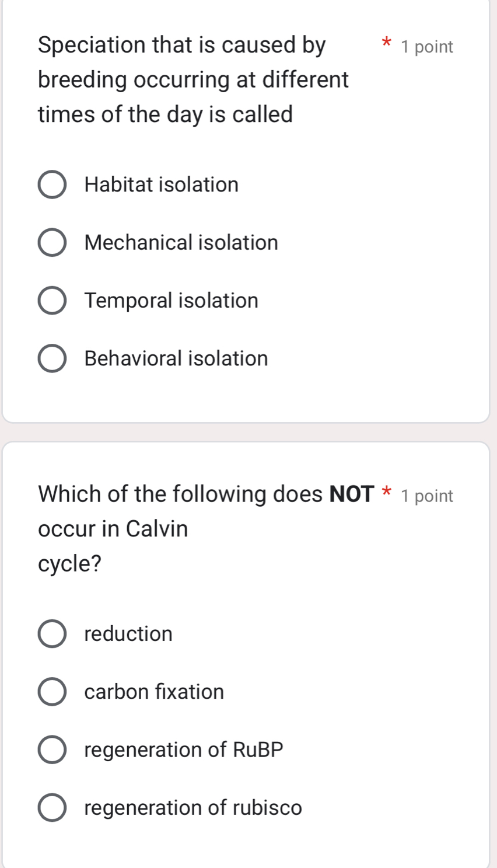
Task: Click the red required asterisk on second question
Action: [x=385, y=494]
